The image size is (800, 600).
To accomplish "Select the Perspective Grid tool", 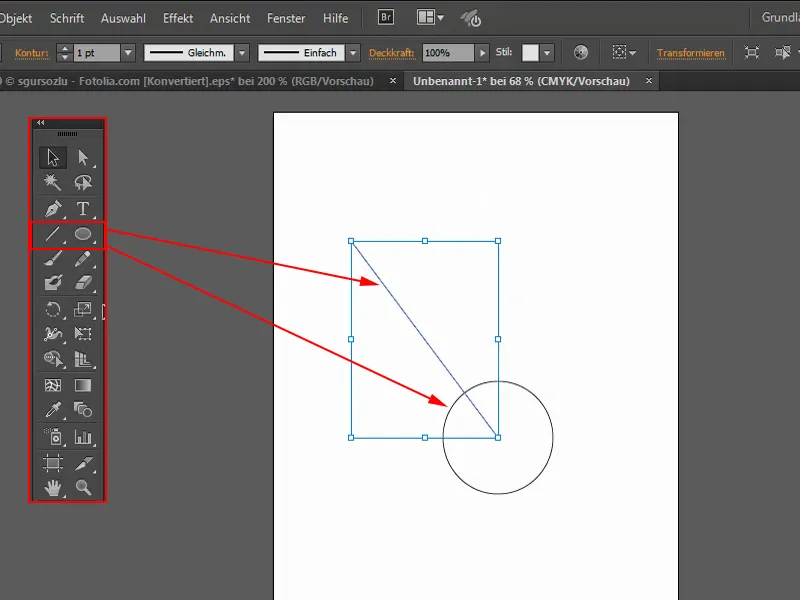I will coord(83,359).
